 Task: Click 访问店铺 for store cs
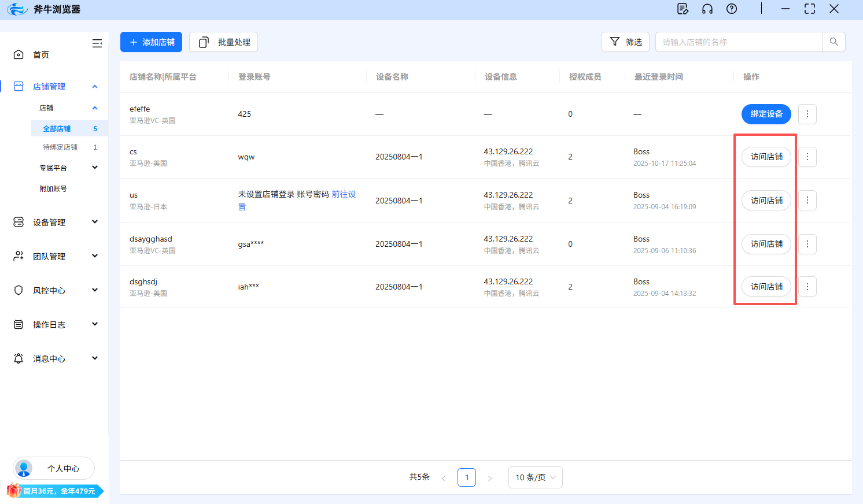[766, 157]
